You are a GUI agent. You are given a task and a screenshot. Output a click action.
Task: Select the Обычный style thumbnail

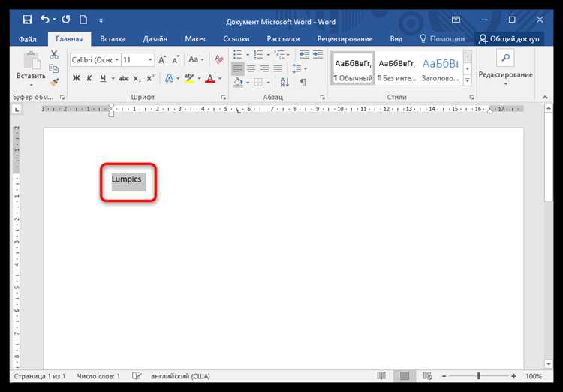coord(352,69)
